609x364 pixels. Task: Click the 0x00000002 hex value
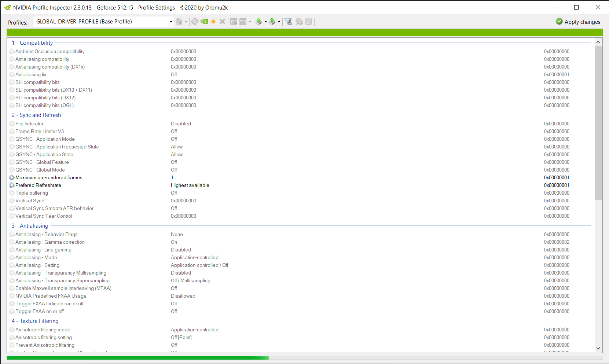pos(557,242)
